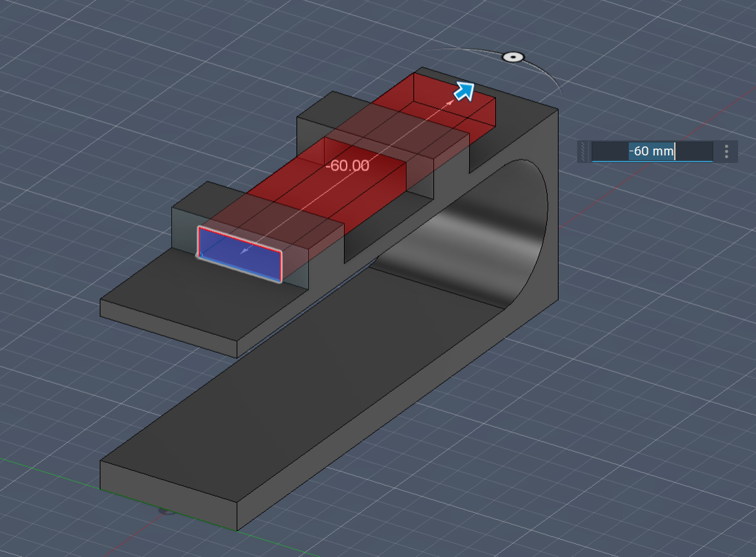Click the white circular taper angle manipulator
The height and width of the screenshot is (557, 756).
513,57
